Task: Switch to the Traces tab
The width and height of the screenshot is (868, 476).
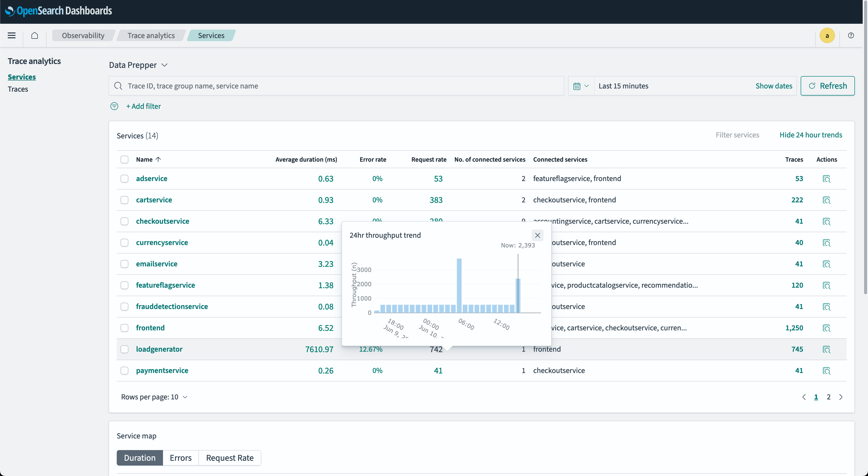Action: click(x=18, y=89)
